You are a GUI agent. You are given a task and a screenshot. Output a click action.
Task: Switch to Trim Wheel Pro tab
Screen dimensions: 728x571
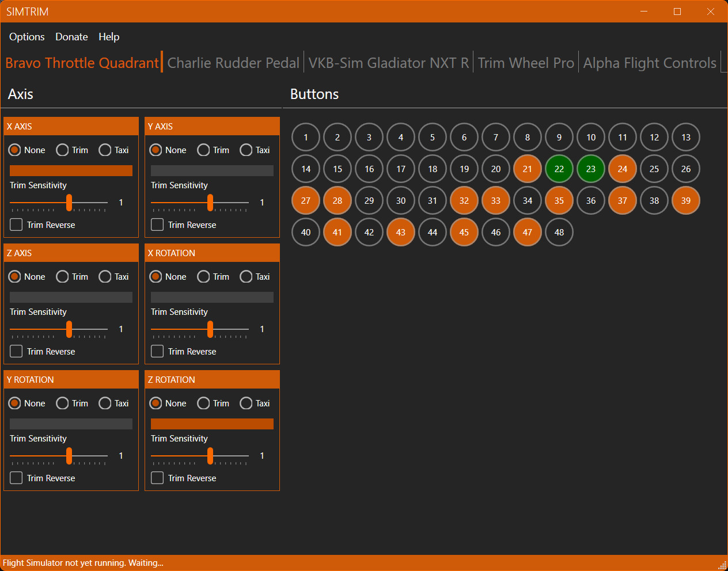(526, 63)
